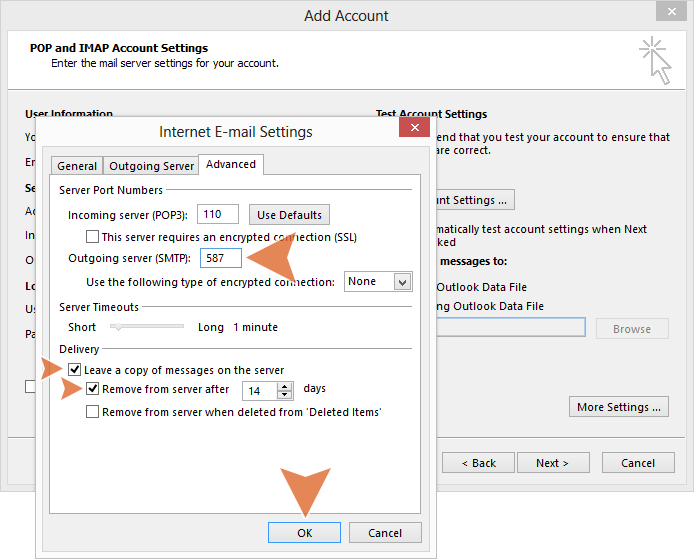Viewport: 694px width, 559px height.
Task: Click More Settings button in Add Account
Action: point(619,407)
